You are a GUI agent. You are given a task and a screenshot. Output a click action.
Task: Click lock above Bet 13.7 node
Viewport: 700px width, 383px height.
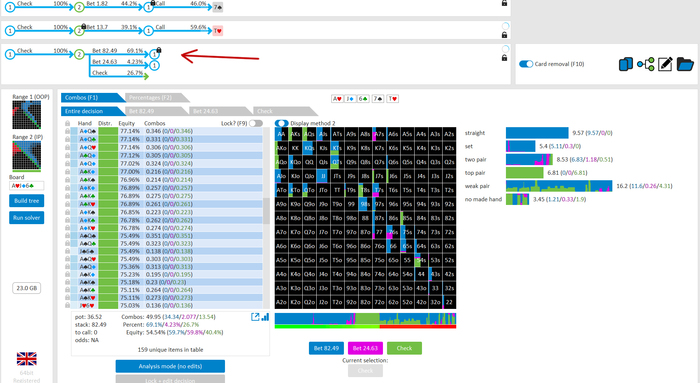pyautogui.click(x=83, y=26)
